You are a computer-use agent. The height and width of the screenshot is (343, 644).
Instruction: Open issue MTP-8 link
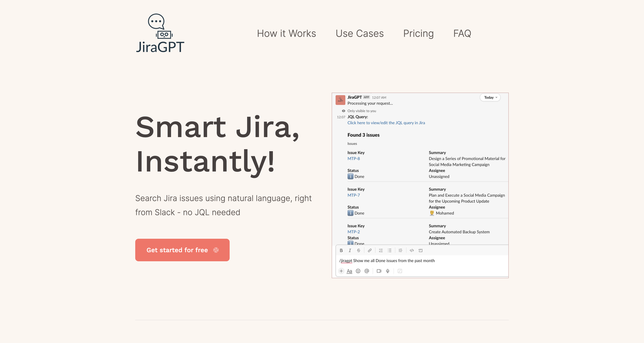click(x=354, y=158)
